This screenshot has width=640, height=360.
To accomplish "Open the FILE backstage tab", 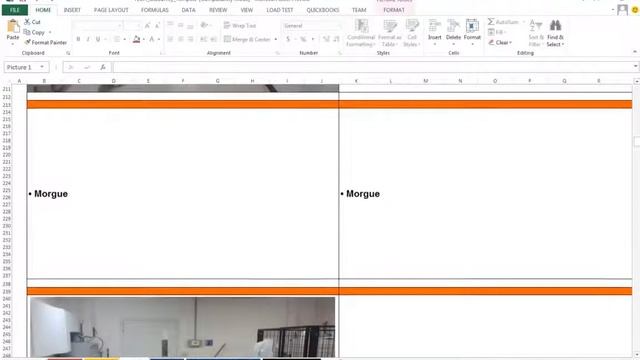I will pyautogui.click(x=15, y=10).
